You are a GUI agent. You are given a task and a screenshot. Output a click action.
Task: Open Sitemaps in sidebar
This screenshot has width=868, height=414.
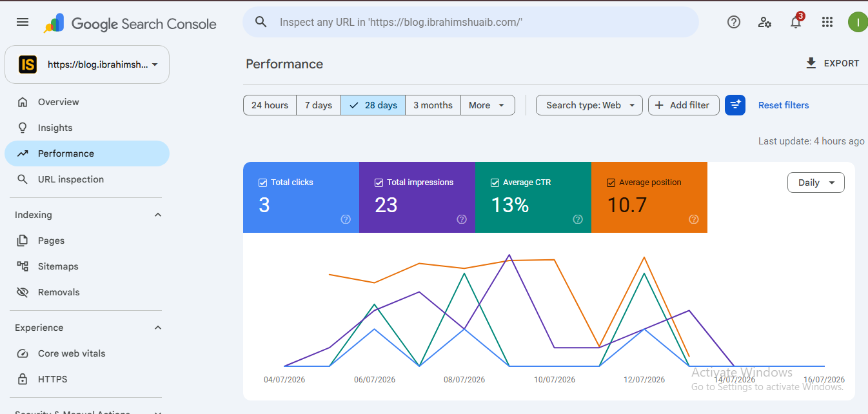point(87,266)
